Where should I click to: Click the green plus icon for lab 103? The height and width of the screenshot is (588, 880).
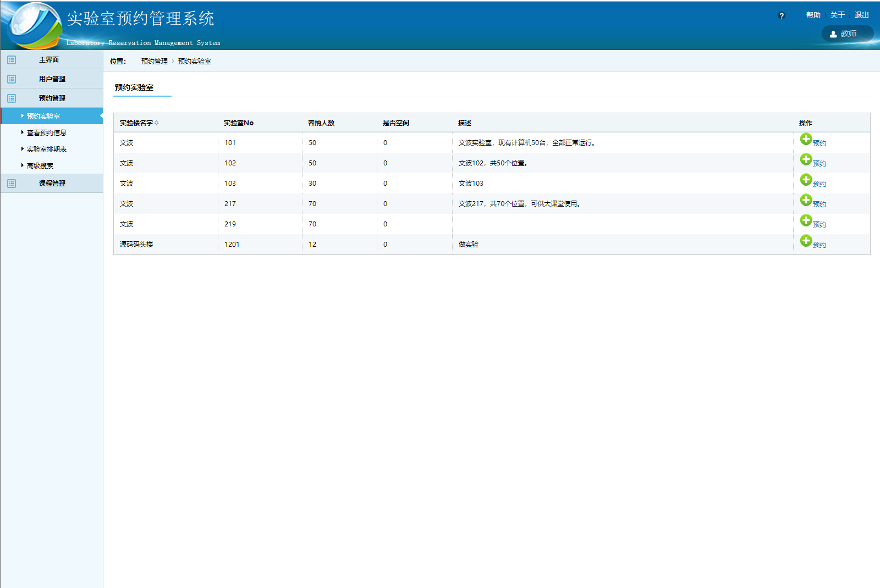806,180
